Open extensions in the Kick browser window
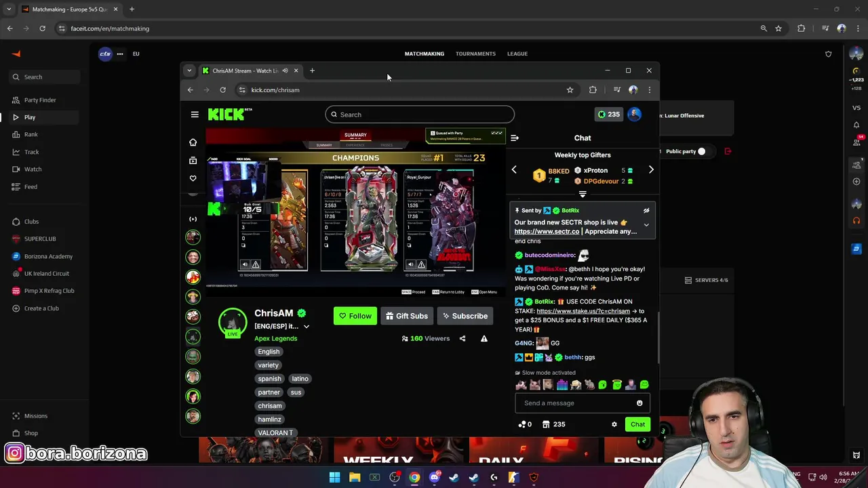 [593, 90]
